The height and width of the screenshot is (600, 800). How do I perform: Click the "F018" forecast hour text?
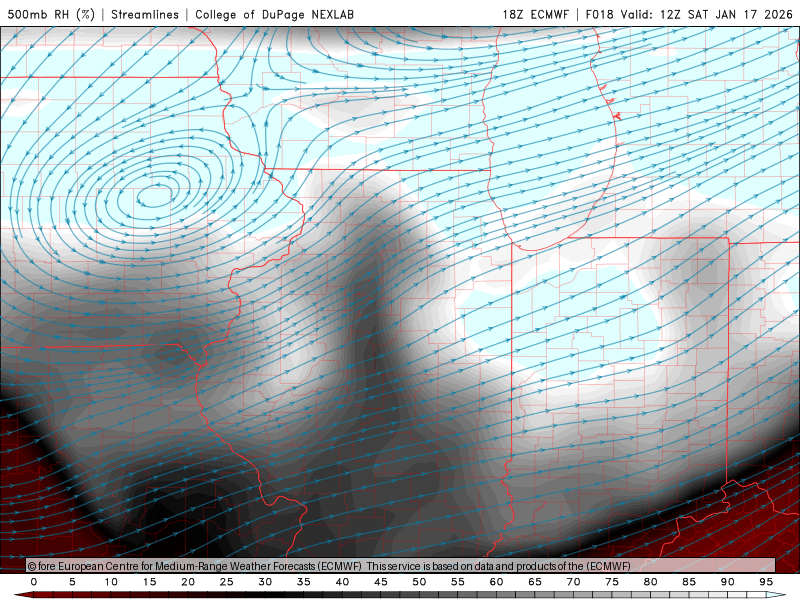tap(600, 14)
